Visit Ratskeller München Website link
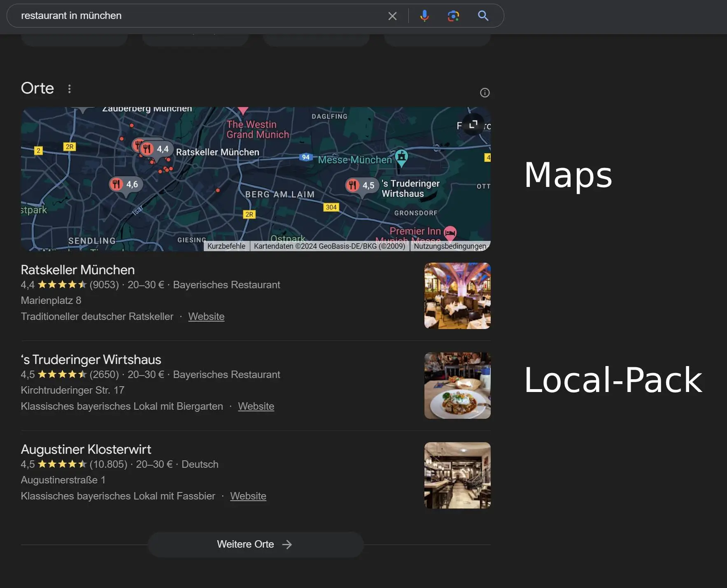727x588 pixels. click(206, 317)
